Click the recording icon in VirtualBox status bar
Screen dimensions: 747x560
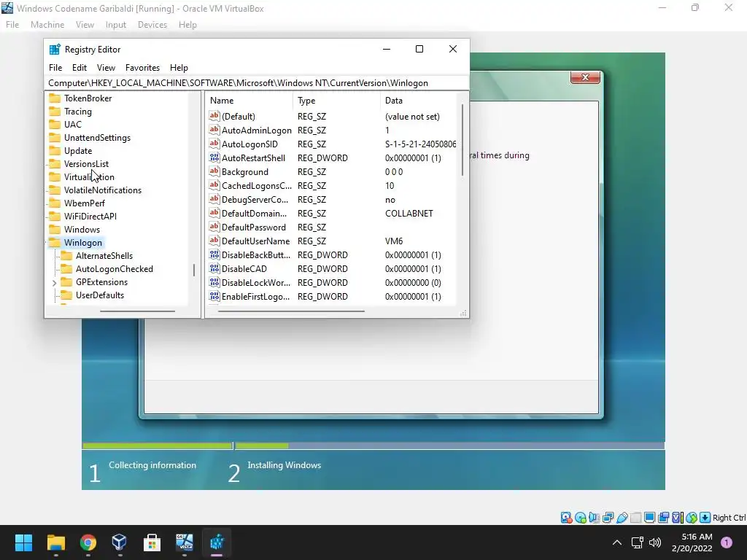point(663,518)
